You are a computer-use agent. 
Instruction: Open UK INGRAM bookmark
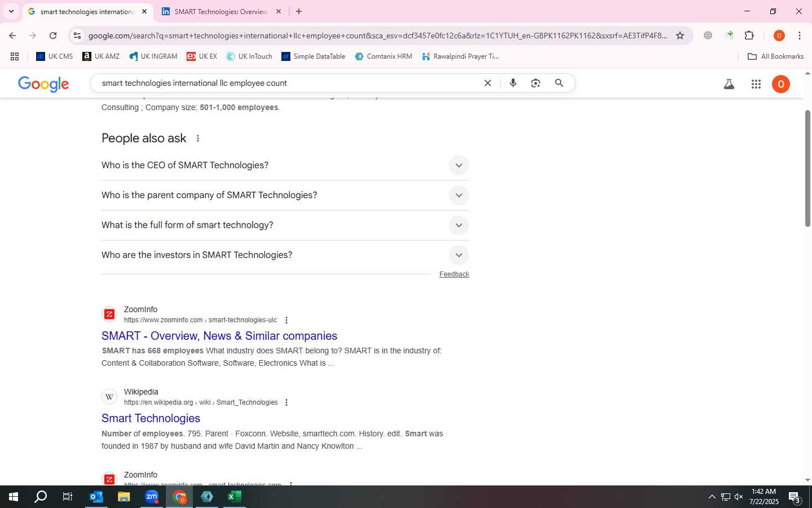(x=153, y=56)
